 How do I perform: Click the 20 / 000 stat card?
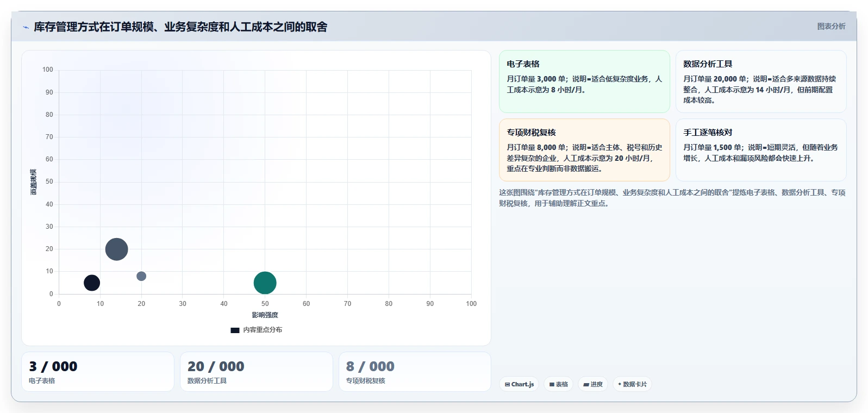(x=257, y=372)
